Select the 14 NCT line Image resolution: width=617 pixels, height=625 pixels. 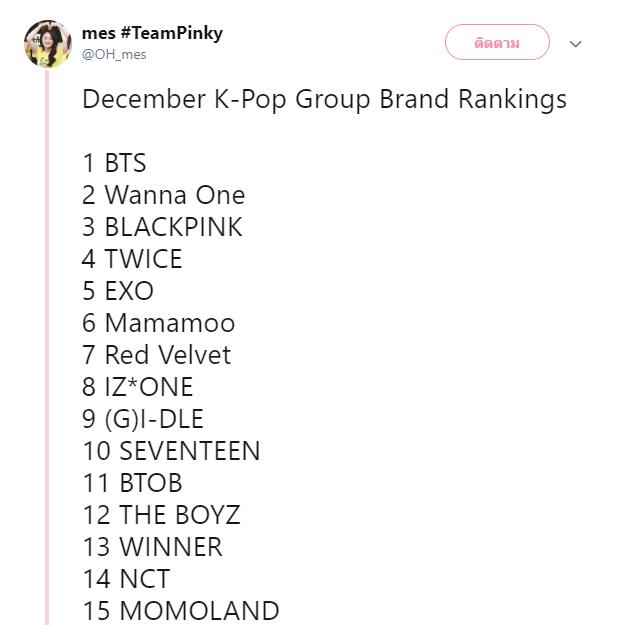pyautogui.click(x=126, y=578)
